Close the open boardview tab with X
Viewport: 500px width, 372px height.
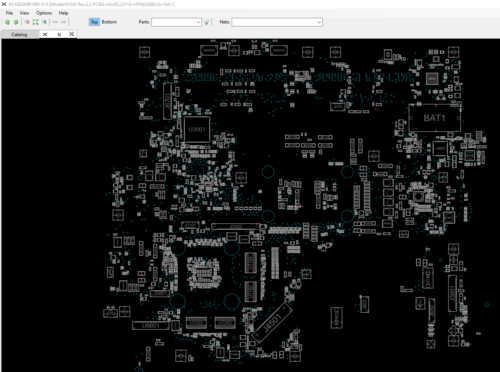71,34
